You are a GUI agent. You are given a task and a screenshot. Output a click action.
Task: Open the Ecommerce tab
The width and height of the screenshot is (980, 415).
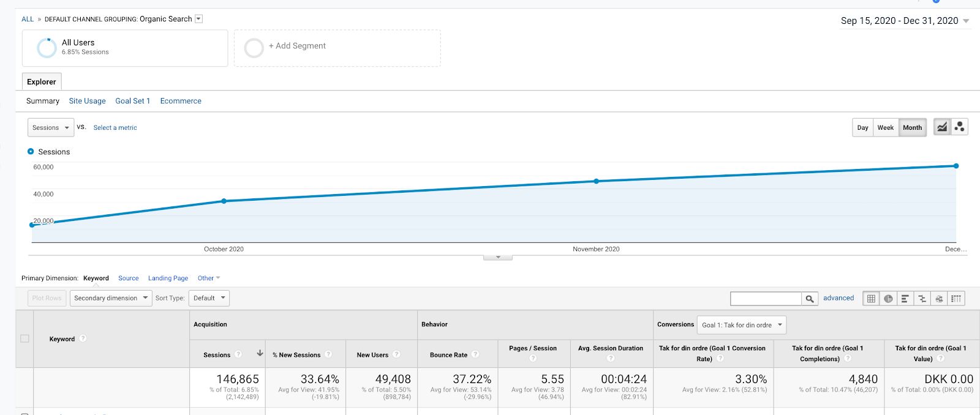coord(181,101)
